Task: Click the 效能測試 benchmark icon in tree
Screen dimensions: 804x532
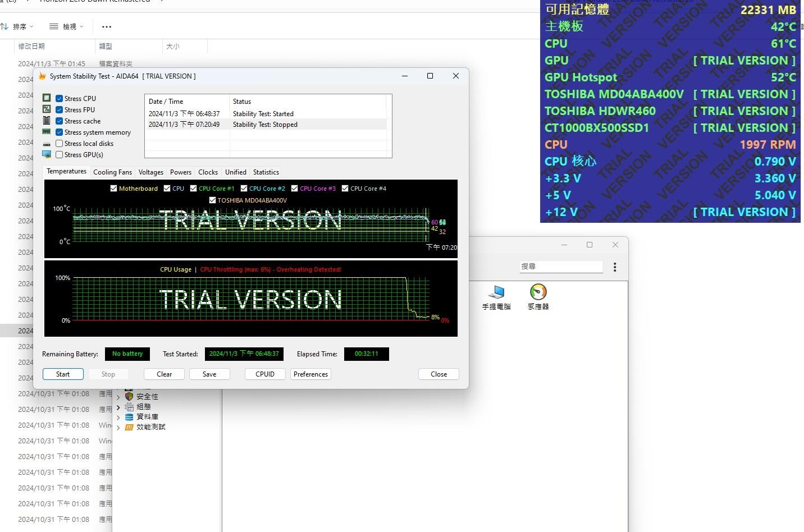Action: 129,426
